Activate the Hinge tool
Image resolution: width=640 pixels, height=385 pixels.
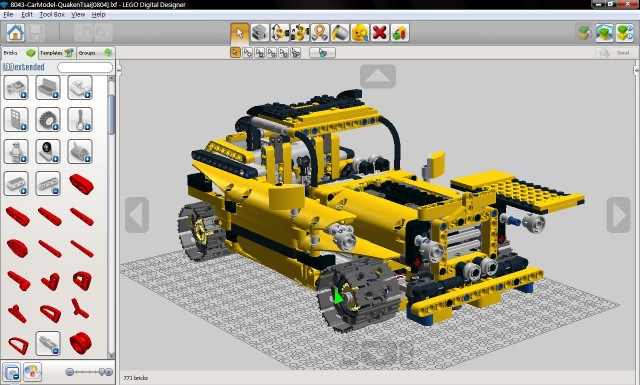point(280,33)
